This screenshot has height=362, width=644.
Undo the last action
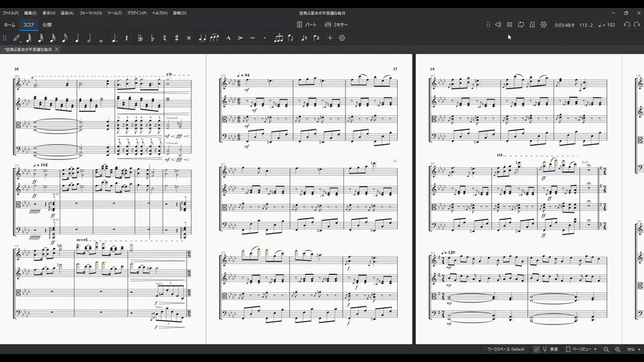(x=627, y=25)
